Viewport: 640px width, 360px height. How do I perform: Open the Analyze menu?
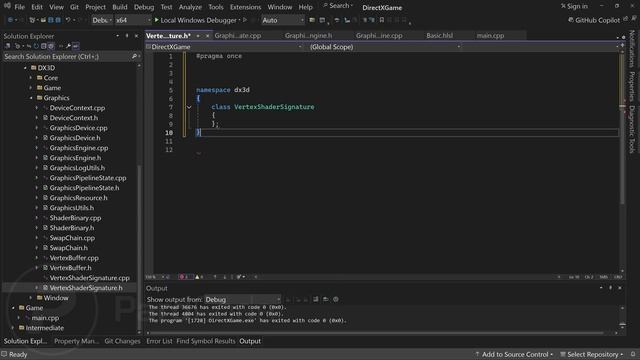click(190, 7)
